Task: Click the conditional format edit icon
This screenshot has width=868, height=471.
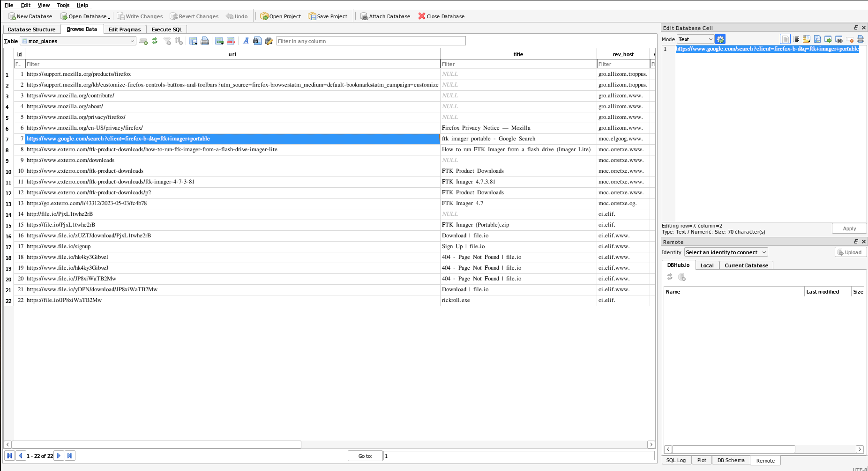Action: [269, 41]
